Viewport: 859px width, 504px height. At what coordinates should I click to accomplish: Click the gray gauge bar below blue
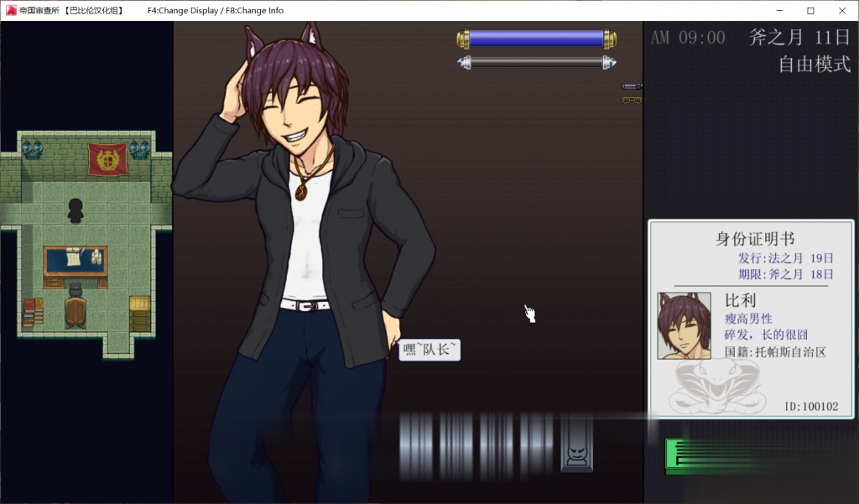click(536, 62)
